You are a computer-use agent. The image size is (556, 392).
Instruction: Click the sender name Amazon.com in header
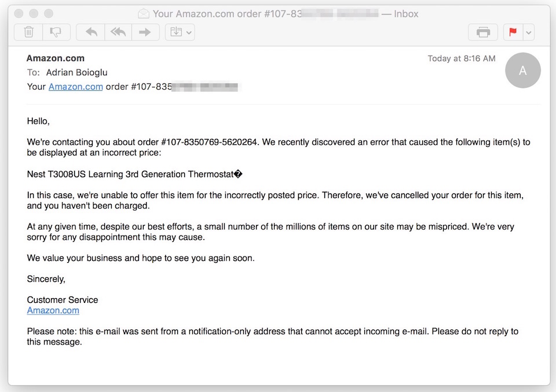[56, 58]
